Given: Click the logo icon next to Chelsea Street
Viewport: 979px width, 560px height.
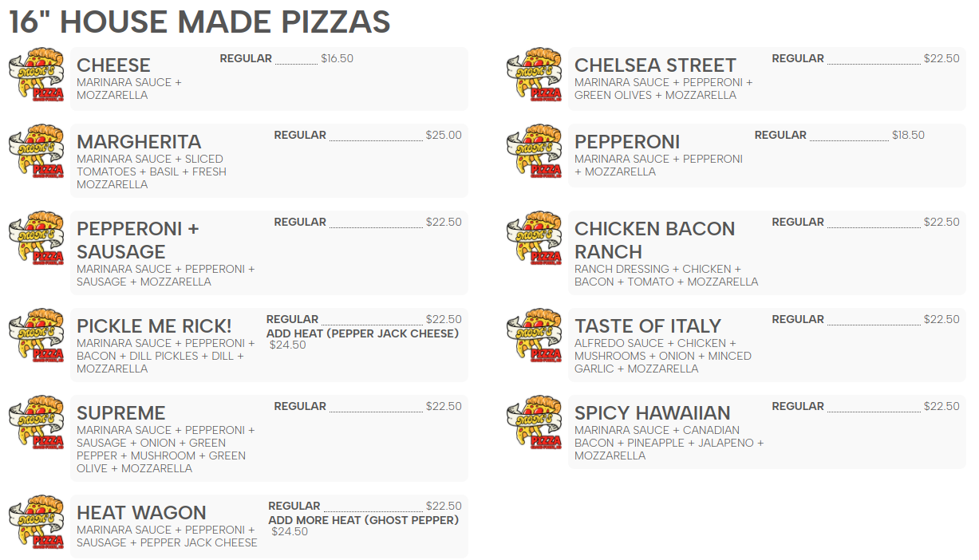Looking at the screenshot, I should point(535,75).
